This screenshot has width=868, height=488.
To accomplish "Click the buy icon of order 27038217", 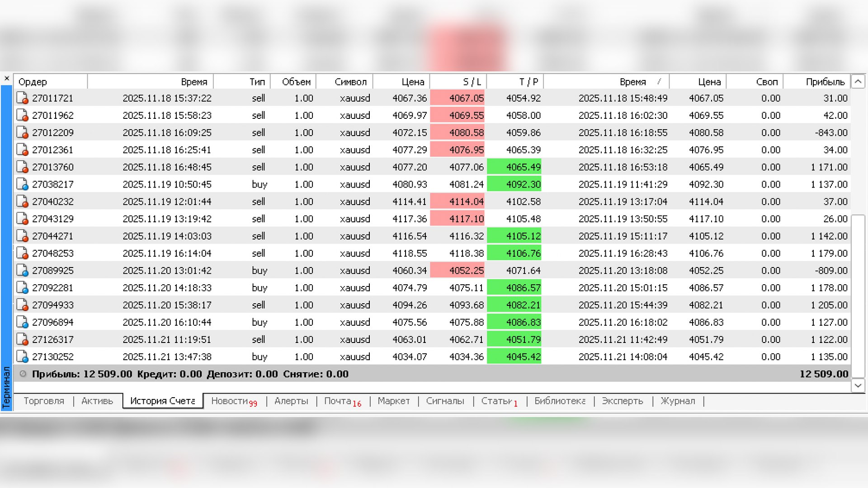I will pyautogui.click(x=23, y=184).
